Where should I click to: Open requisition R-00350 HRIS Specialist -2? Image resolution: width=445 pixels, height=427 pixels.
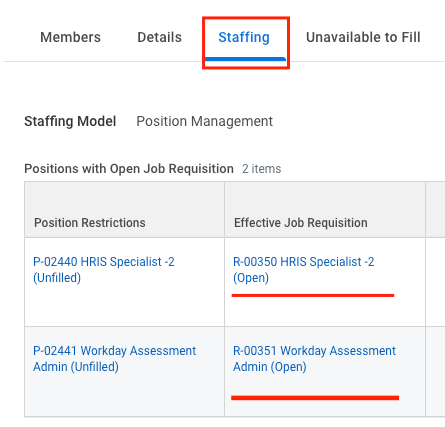303,270
